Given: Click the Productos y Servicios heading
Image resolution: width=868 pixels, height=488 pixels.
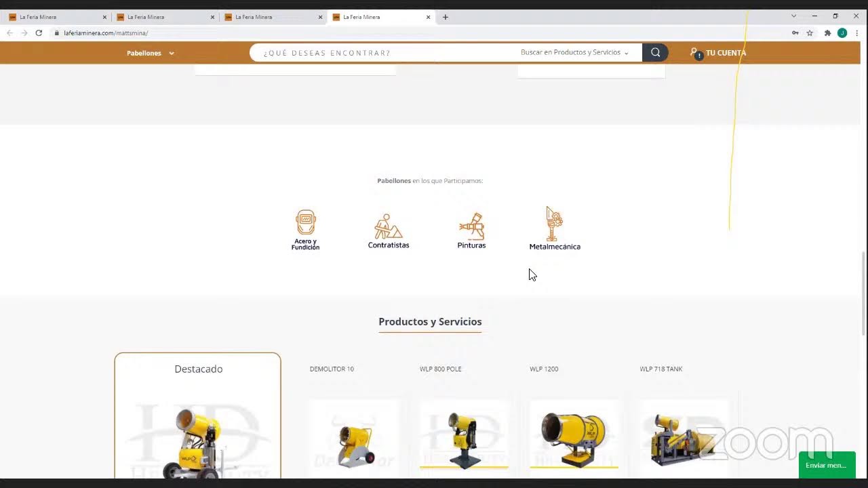Looking at the screenshot, I should (430, 322).
